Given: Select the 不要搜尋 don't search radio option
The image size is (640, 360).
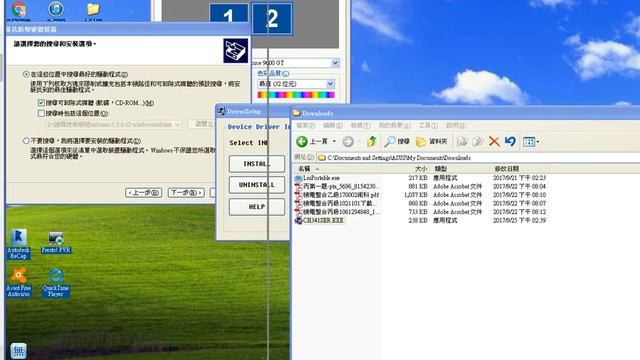Looking at the screenshot, I should (26, 141).
